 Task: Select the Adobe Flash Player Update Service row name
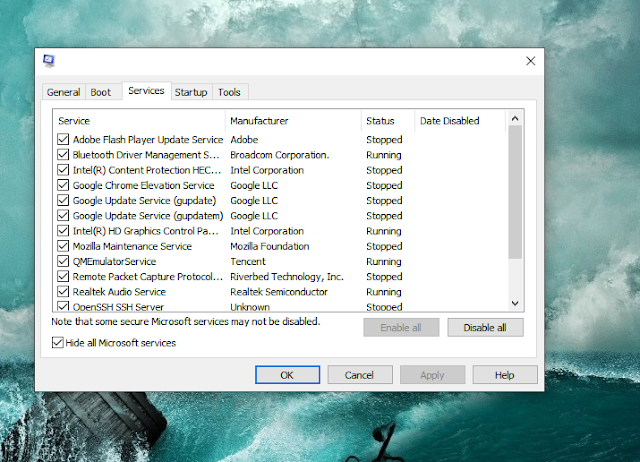(148, 140)
